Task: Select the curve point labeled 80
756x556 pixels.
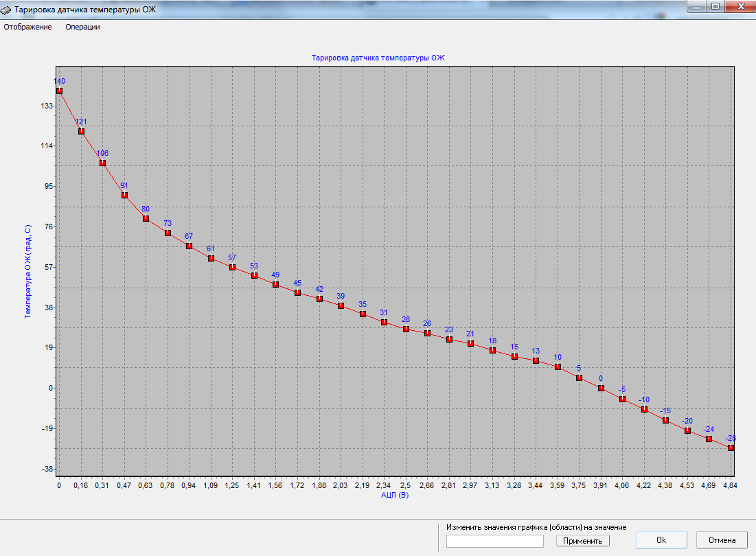Action: pyautogui.click(x=146, y=218)
